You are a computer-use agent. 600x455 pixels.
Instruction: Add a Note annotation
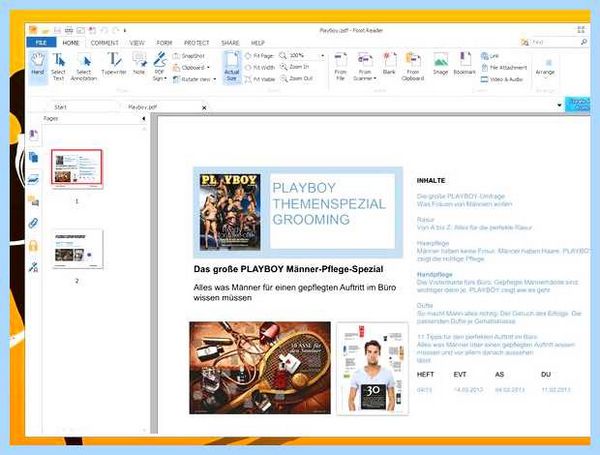point(139,64)
